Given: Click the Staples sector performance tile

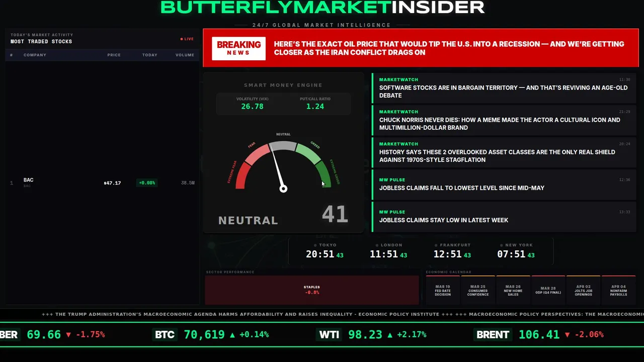Looking at the screenshot, I should (x=312, y=290).
